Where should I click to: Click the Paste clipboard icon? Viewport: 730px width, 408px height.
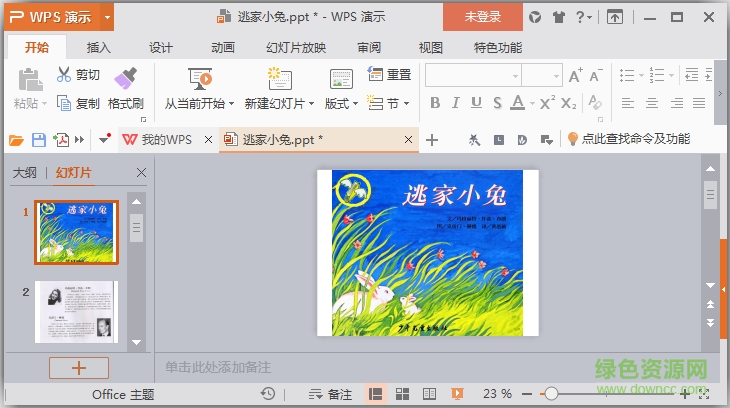click(x=30, y=80)
